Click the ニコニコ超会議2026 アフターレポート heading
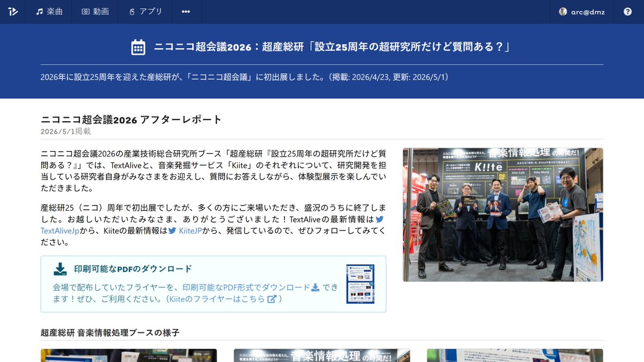The width and height of the screenshot is (644, 362). [131, 119]
